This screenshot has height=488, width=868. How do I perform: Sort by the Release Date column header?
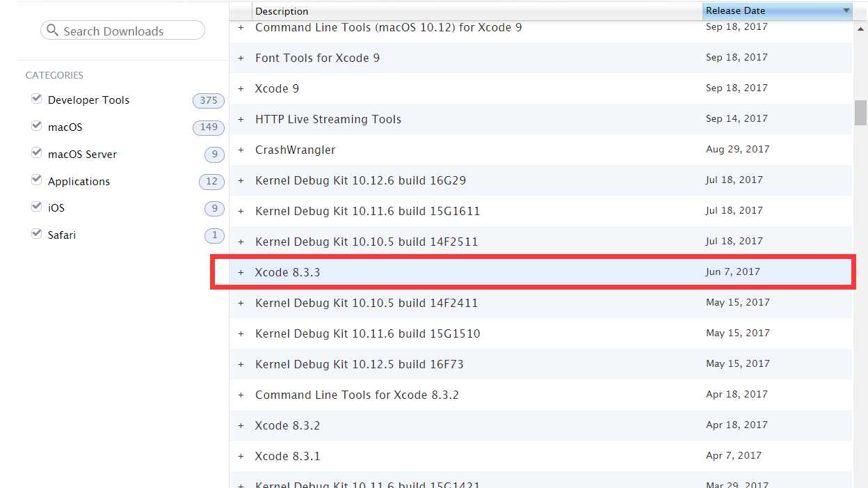pyautogui.click(x=778, y=10)
